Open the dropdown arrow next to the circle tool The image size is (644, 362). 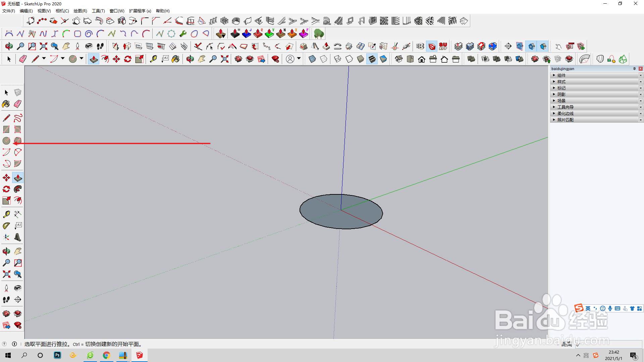pyautogui.click(x=82, y=59)
